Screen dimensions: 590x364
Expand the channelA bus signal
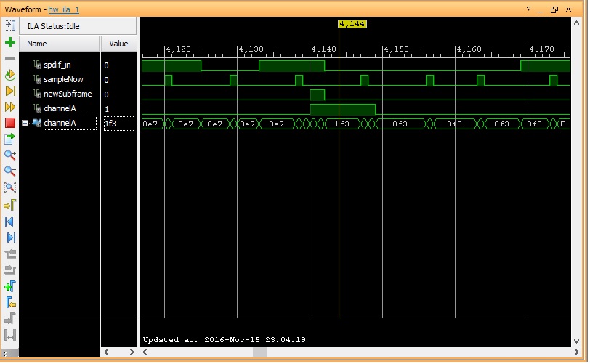[25, 124]
